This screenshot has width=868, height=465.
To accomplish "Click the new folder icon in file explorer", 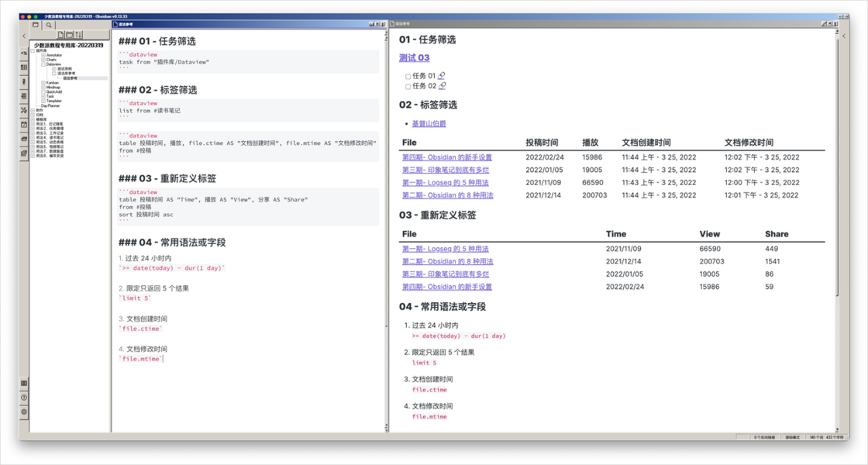I will click(x=70, y=35).
